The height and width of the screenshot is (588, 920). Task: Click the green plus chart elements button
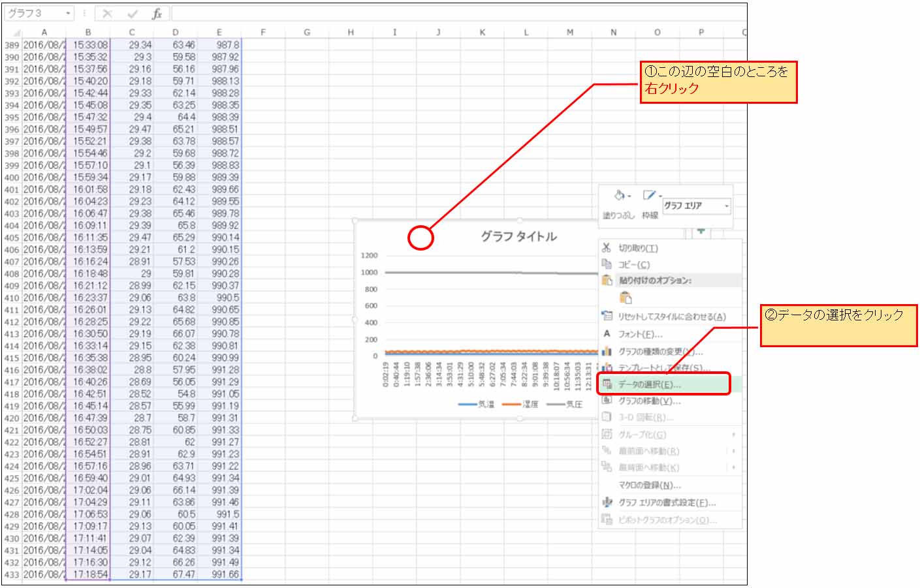(x=701, y=230)
